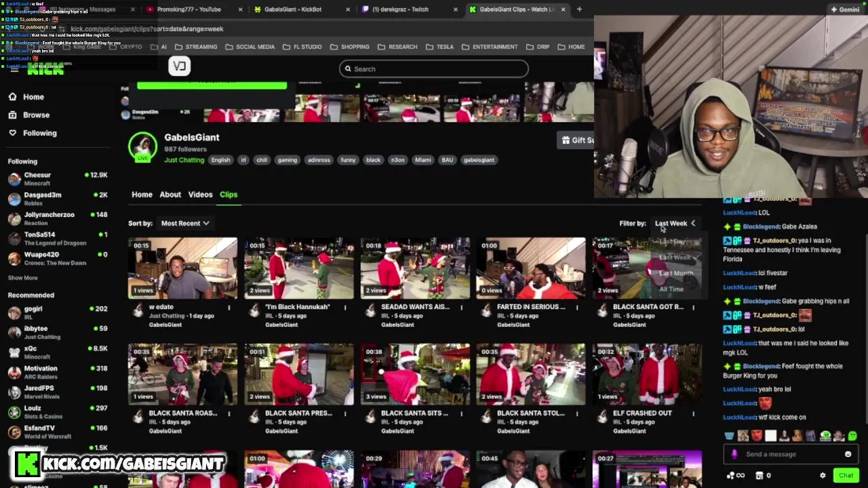Click the new tab plus icon
The height and width of the screenshot is (488, 868).
point(579,9)
